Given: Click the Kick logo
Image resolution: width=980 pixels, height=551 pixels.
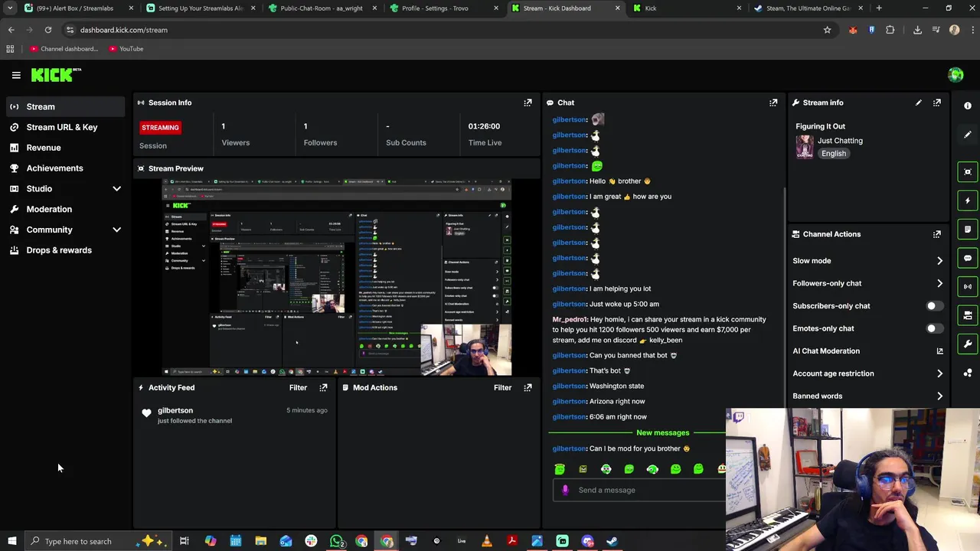Looking at the screenshot, I should click(x=55, y=74).
